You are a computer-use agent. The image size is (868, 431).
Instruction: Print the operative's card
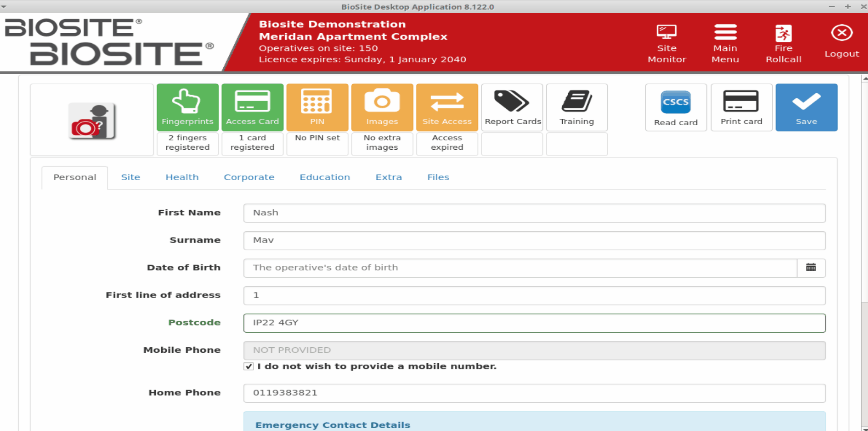point(741,107)
